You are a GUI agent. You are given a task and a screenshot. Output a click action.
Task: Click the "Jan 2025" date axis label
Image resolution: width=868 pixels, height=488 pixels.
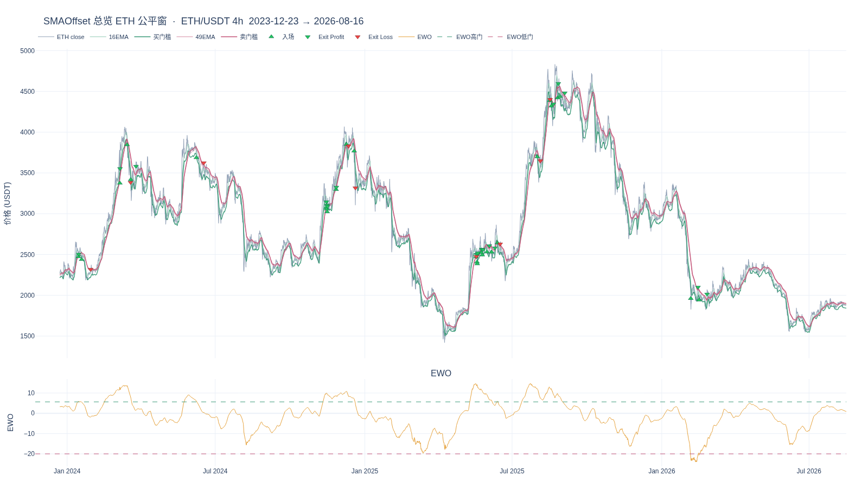tap(365, 471)
